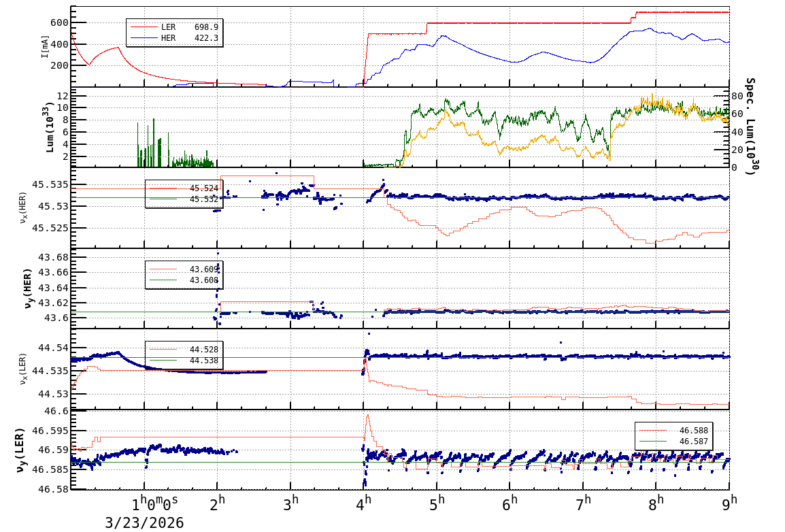
Task: Click the 4h time axis tick
Action: 364,501
